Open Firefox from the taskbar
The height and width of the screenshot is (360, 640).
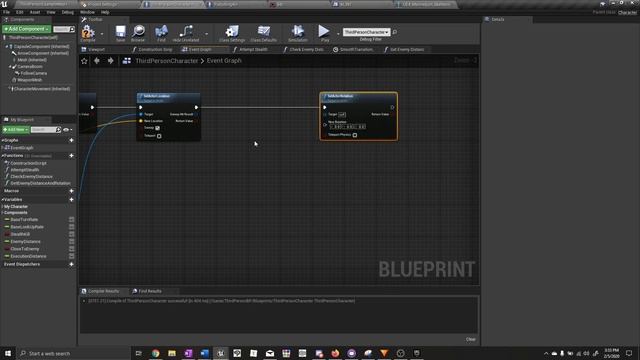point(335,353)
